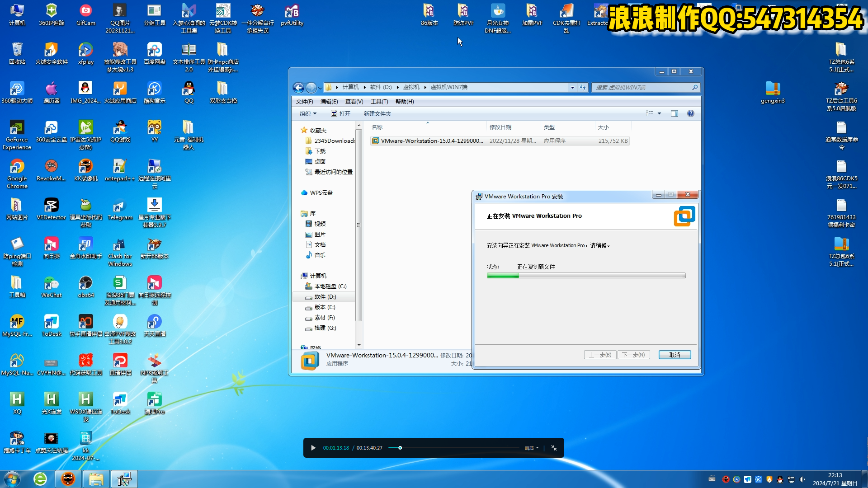This screenshot has height=488, width=868.
Task: Click the Explorer navigation pane scrollbar
Action: 359,225
